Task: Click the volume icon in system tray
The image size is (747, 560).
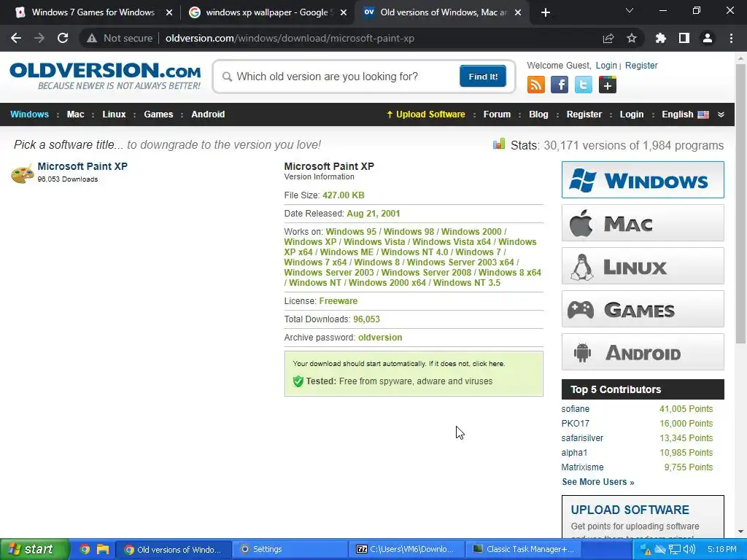Action: click(x=689, y=549)
